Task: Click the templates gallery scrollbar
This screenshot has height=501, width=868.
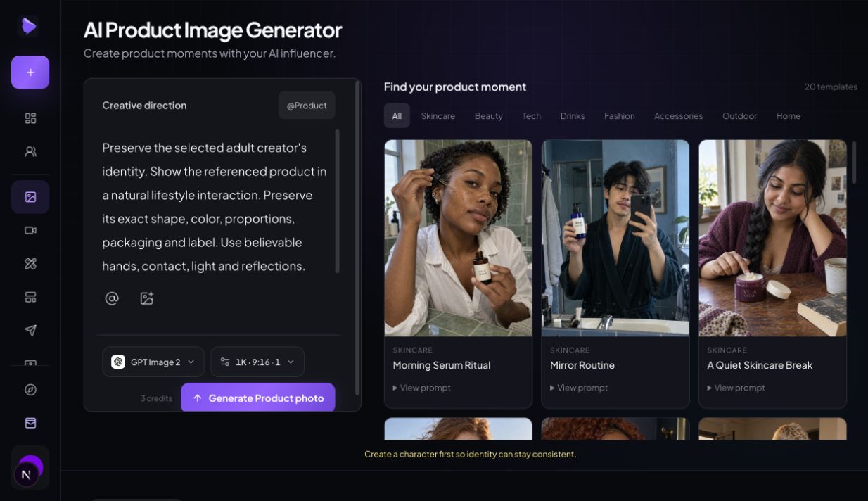Action: tap(854, 163)
